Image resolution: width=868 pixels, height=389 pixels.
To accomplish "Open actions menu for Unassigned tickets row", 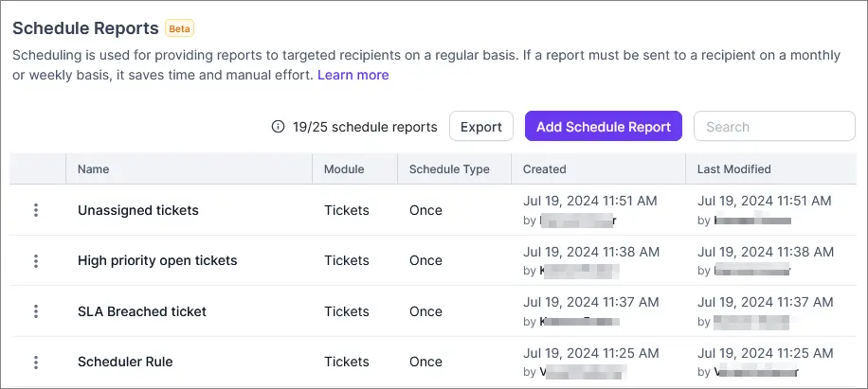I will click(36, 210).
